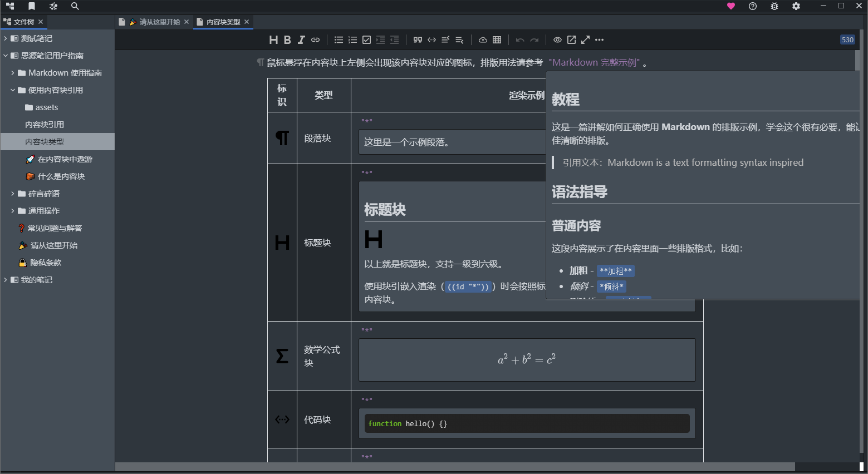Viewport: 868px width, 474px height.
Task: Close the 内容块类型 tab
Action: [247, 22]
